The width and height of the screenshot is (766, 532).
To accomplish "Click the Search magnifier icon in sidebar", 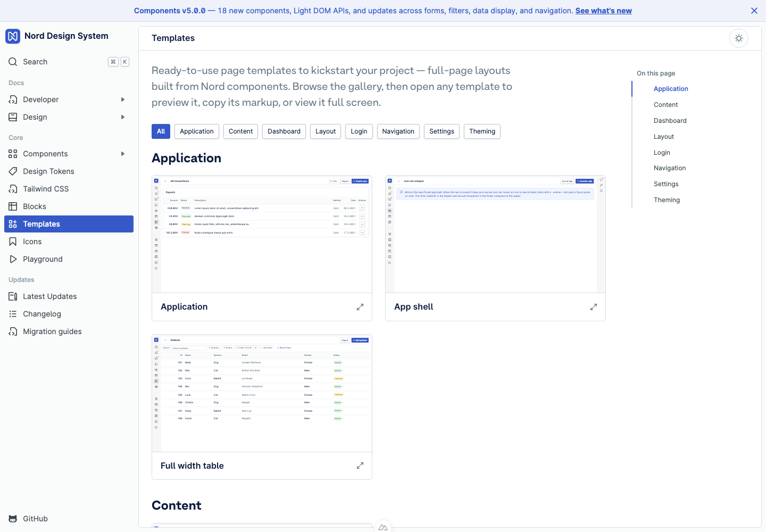I will tap(13, 62).
